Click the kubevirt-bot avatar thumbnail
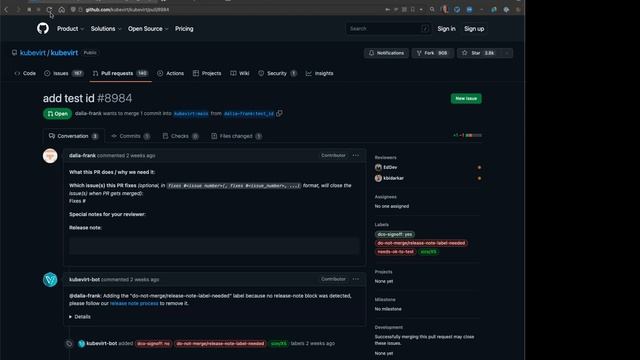 50,280
